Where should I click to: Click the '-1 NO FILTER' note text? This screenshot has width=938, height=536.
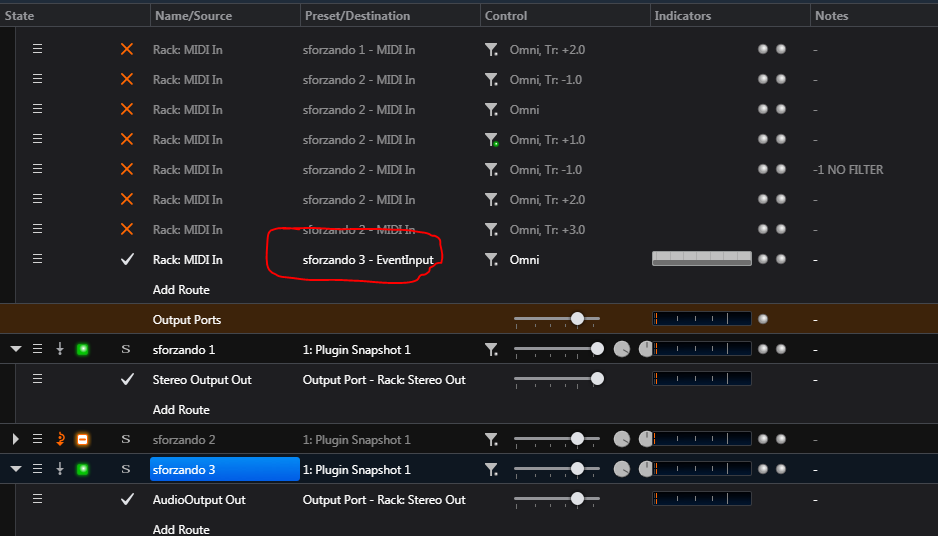click(848, 170)
